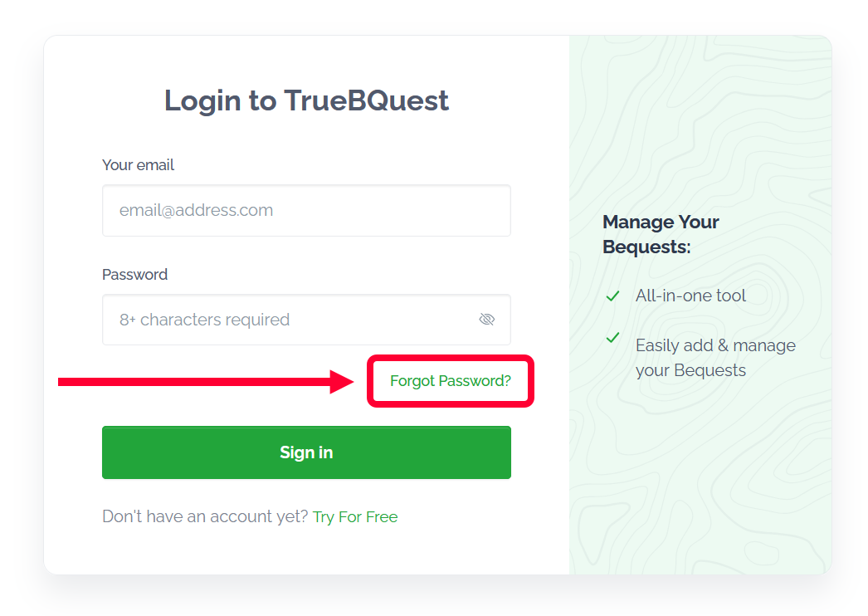Click the red highlight frame's border
This screenshot has height=616, width=868.
coord(450,359)
